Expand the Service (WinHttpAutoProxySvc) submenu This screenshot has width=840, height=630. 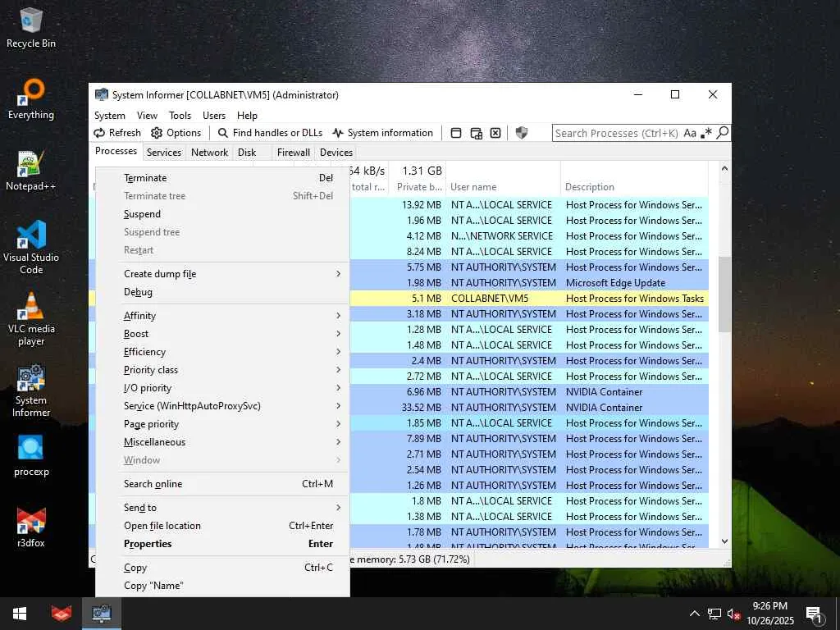pos(223,406)
